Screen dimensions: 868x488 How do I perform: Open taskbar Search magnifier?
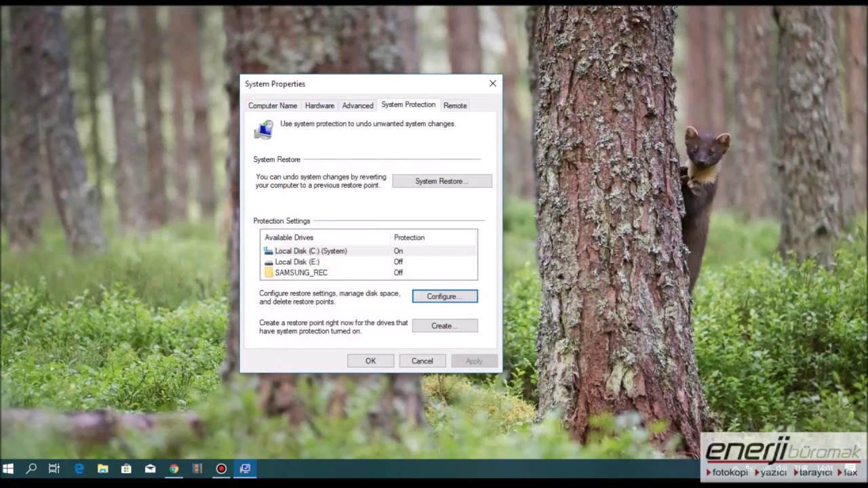click(31, 468)
